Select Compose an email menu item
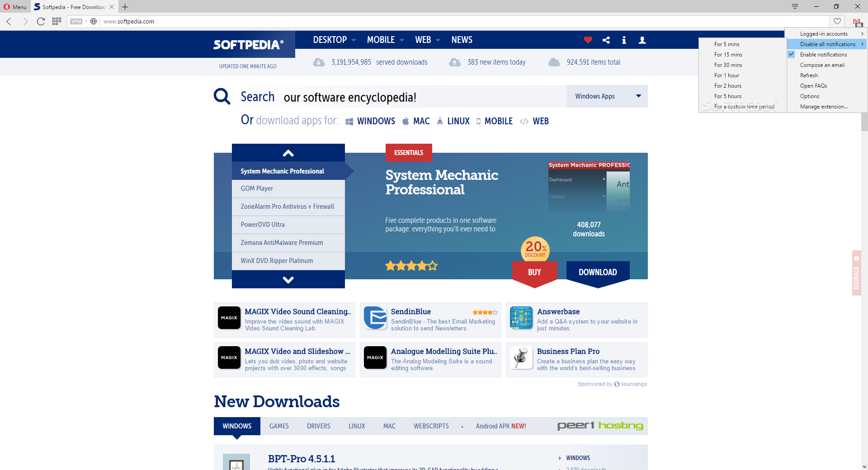The image size is (868, 470). point(827,65)
